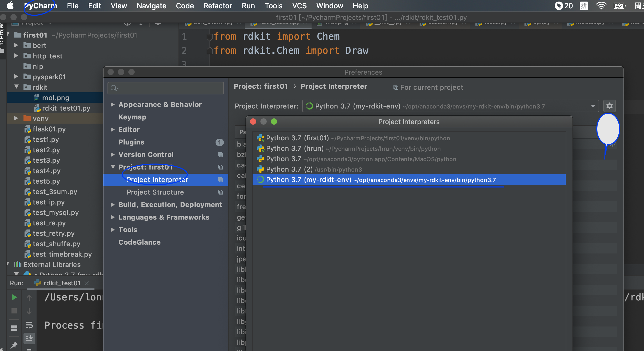644x351 pixels.
Task: Open the VCS menu
Action: click(x=299, y=6)
